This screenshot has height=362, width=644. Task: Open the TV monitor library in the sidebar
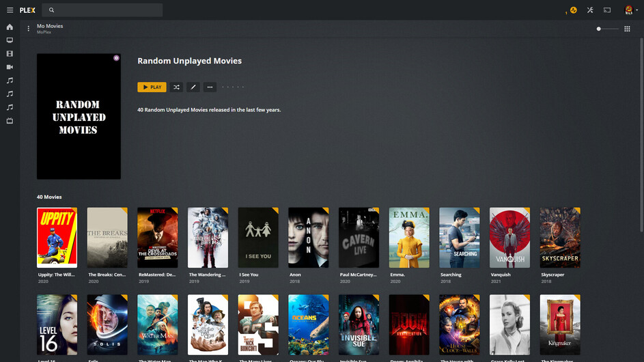(x=10, y=40)
